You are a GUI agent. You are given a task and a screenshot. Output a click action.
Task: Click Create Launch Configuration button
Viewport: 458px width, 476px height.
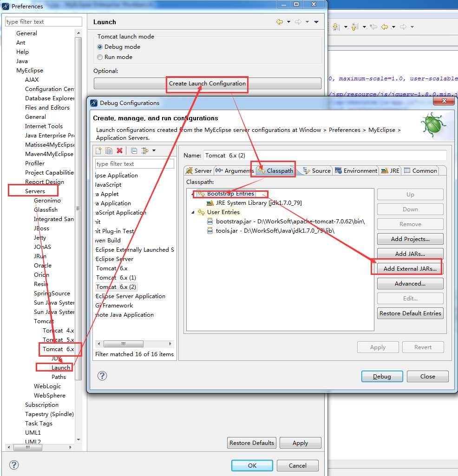[208, 84]
